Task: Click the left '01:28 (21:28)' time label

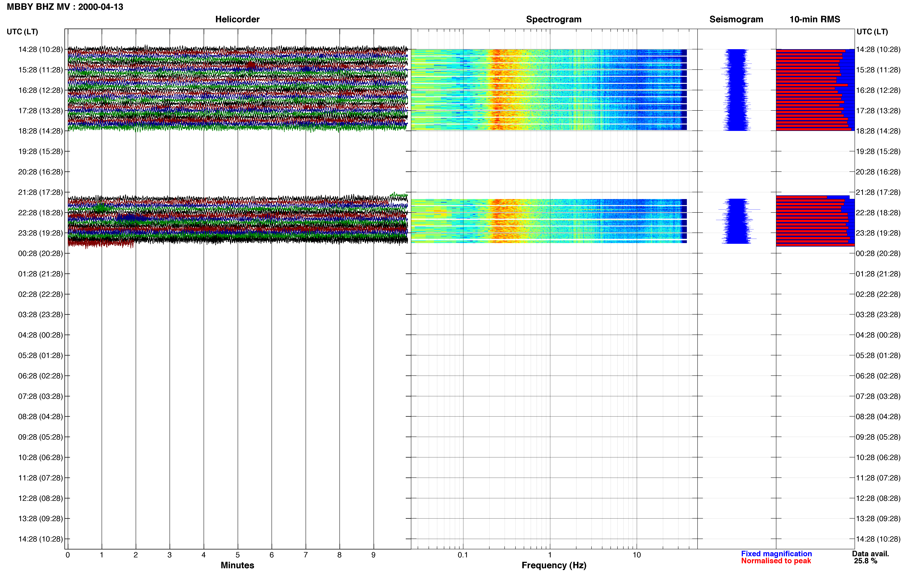Action: click(x=40, y=274)
